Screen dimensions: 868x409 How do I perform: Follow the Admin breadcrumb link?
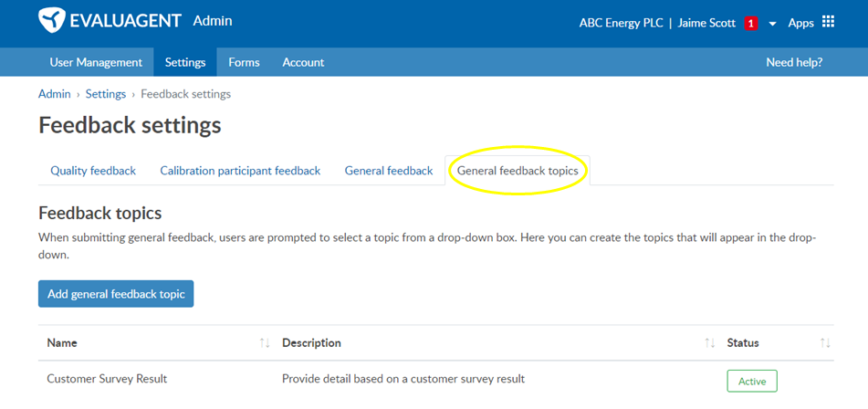click(54, 94)
